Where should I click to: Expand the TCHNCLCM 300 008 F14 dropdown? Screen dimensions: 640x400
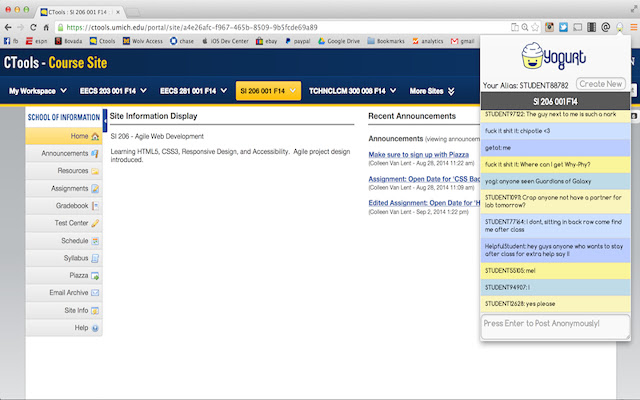[x=352, y=91]
